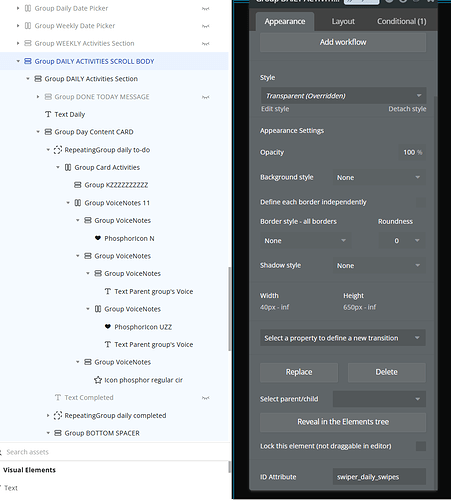Switch to the Appearance tab
The image size is (451, 500).
285,21
